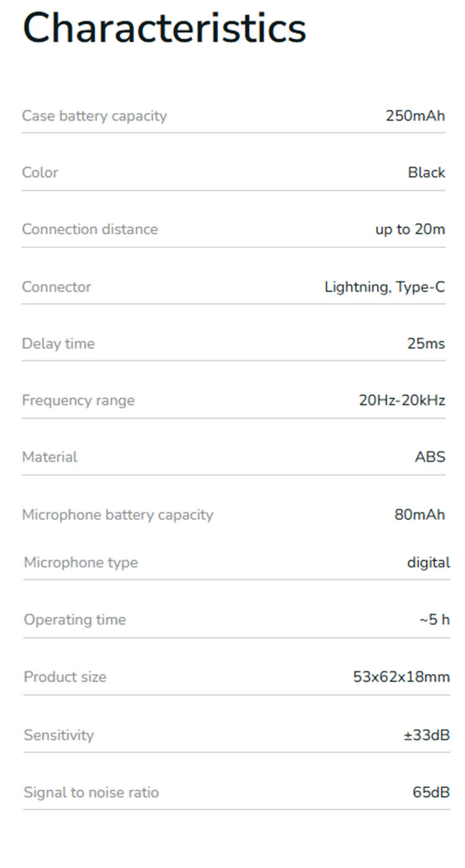Click the Color label
Screen dimensions: 465x868
click(x=40, y=172)
